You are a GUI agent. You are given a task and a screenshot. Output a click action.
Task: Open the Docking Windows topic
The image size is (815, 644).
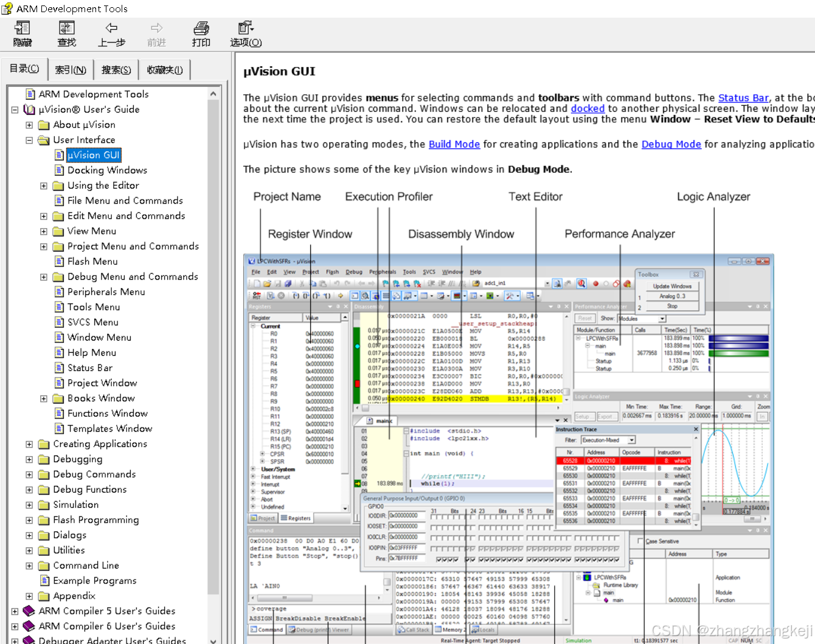pos(107,170)
